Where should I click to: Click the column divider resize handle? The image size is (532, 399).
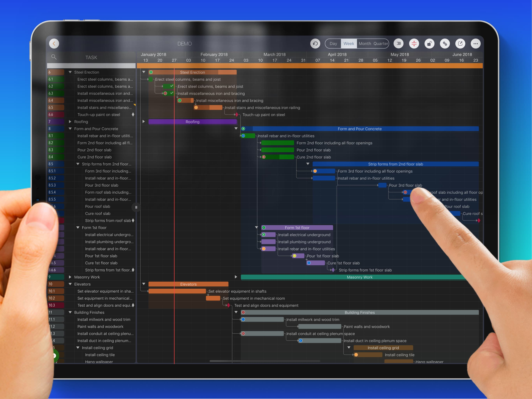136,207
